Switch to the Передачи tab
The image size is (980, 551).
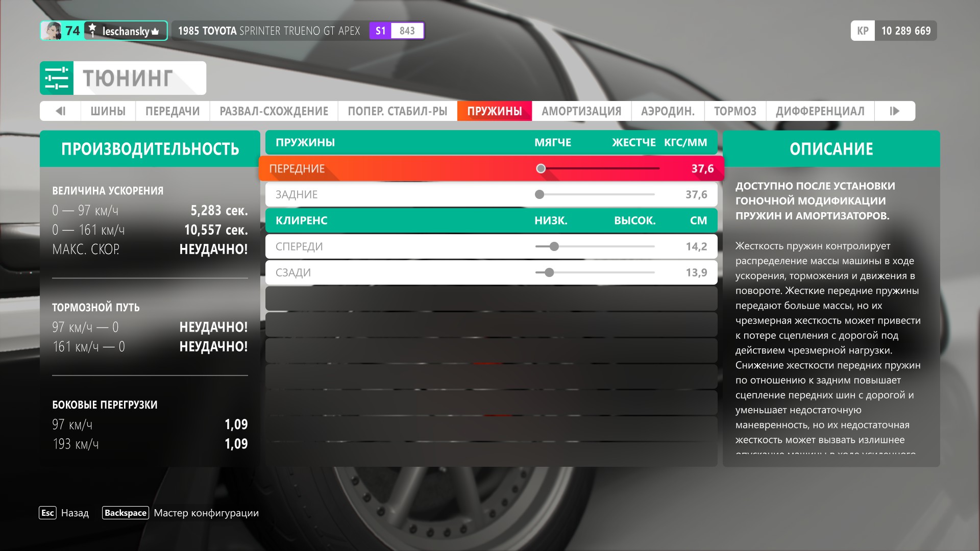(x=173, y=111)
